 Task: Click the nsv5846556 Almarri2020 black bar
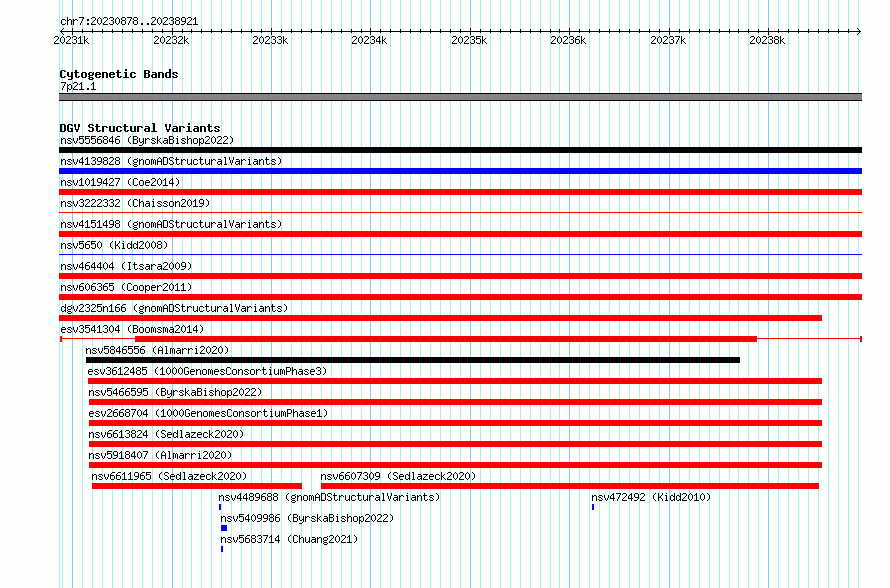(x=413, y=360)
